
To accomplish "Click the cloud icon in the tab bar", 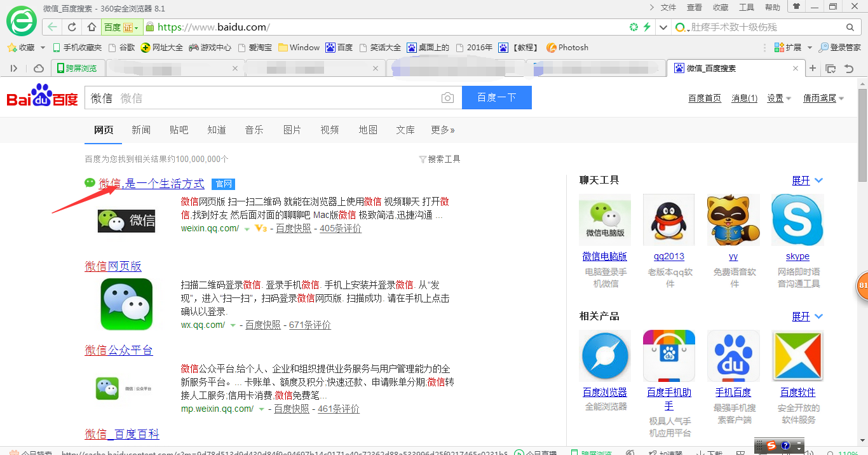I will tap(39, 68).
